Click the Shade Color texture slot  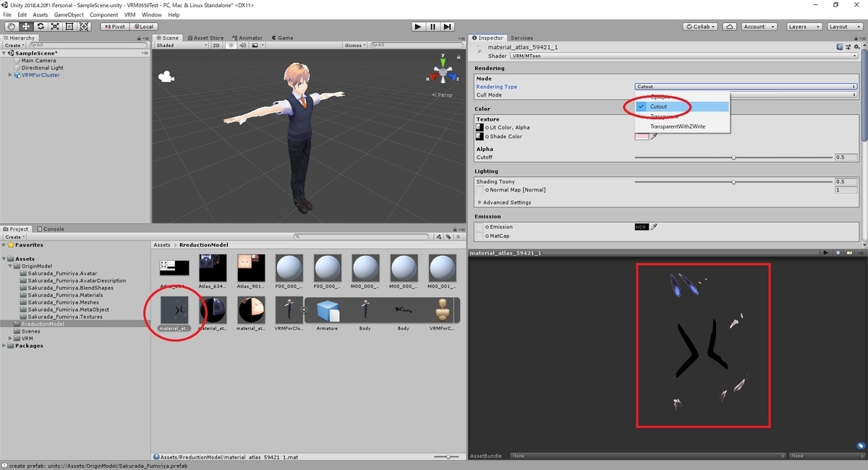pyautogui.click(x=480, y=136)
